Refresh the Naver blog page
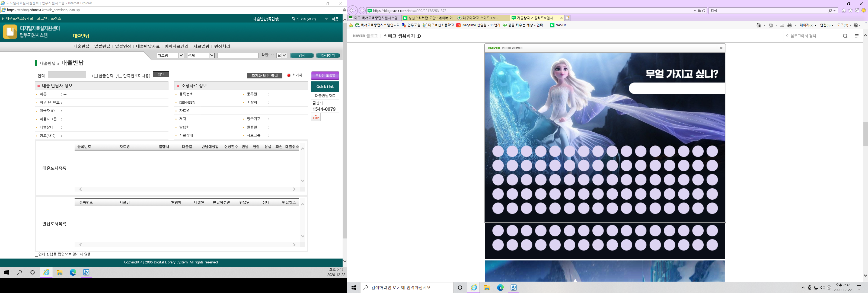This screenshot has width=868, height=293. [x=704, y=11]
